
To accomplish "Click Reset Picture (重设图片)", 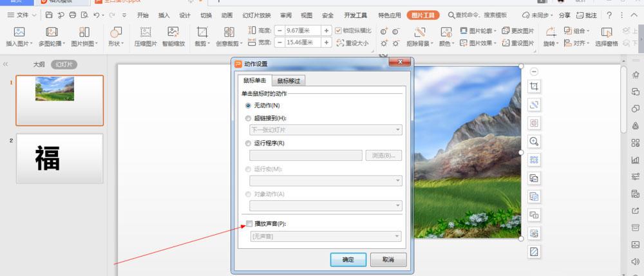I will pyautogui.click(x=518, y=43).
